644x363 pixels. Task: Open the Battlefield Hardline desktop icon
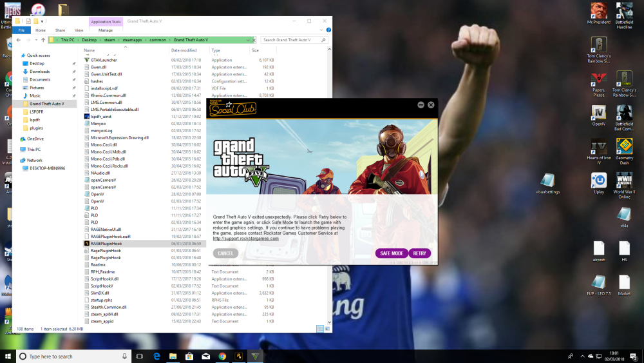pyautogui.click(x=624, y=15)
